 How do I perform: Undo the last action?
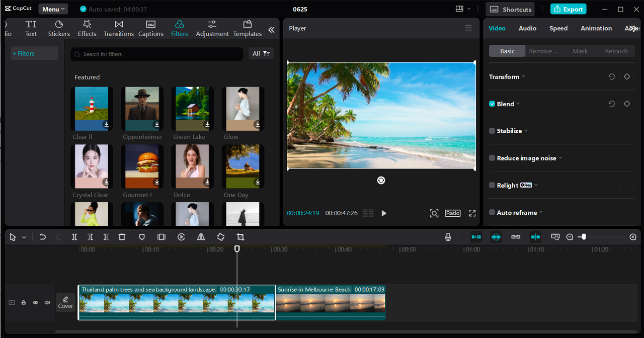[x=43, y=237]
